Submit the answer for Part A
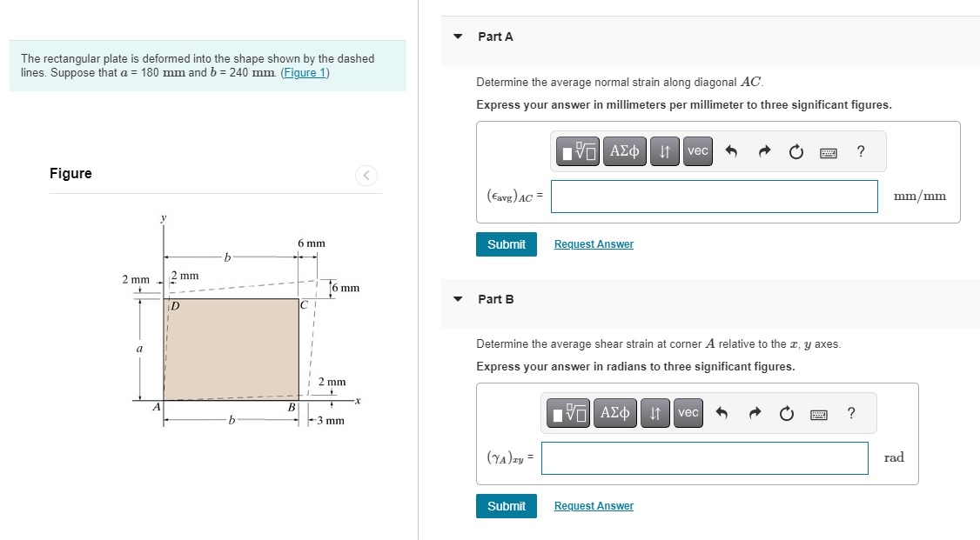Viewport: 980px width, 540px height. coord(506,244)
